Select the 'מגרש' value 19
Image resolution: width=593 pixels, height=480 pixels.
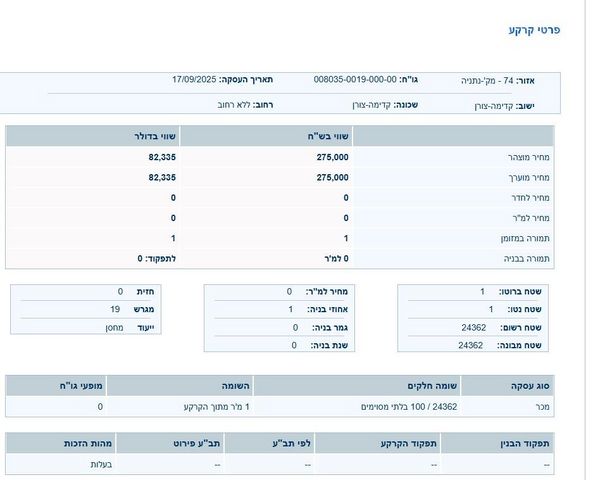pyautogui.click(x=115, y=309)
